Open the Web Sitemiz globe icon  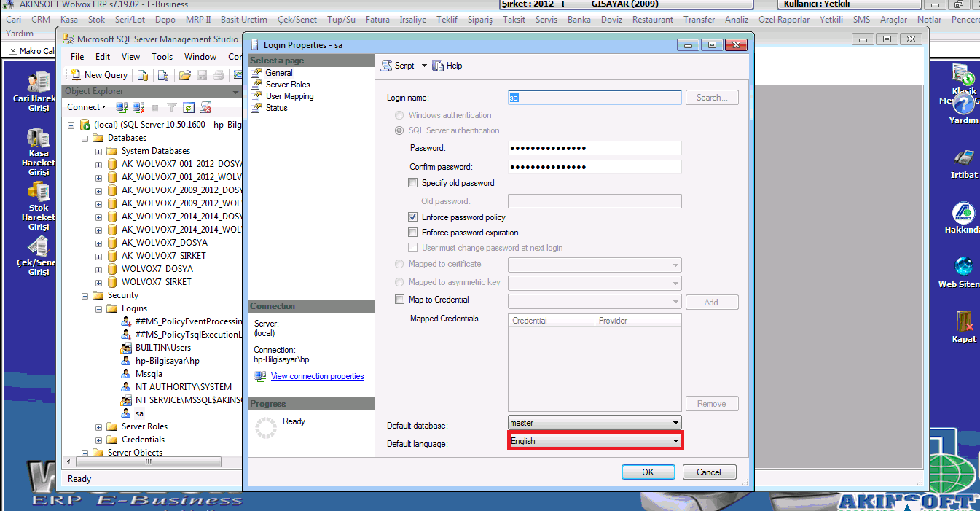964,267
